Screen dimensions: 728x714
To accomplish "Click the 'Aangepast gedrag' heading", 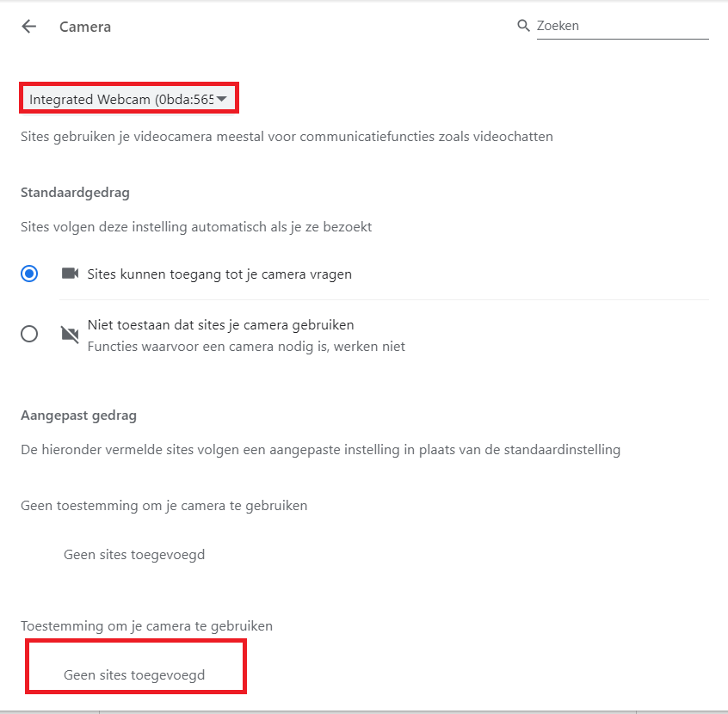I will click(78, 415).
